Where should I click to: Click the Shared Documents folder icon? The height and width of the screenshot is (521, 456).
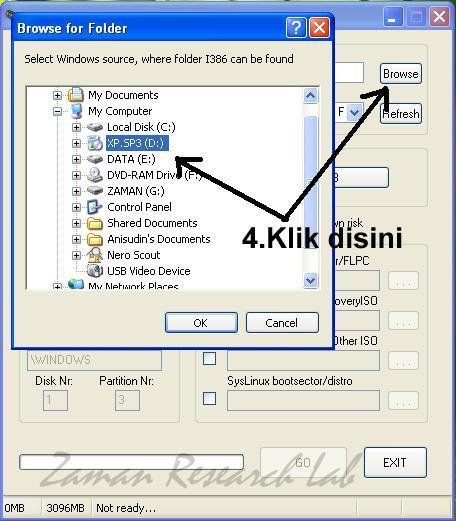click(x=95, y=223)
